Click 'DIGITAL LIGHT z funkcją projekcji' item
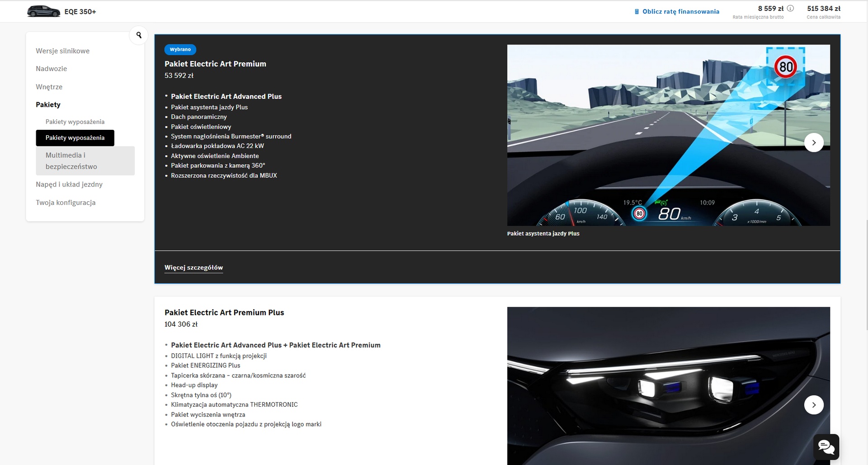The image size is (868, 465). [x=219, y=356]
